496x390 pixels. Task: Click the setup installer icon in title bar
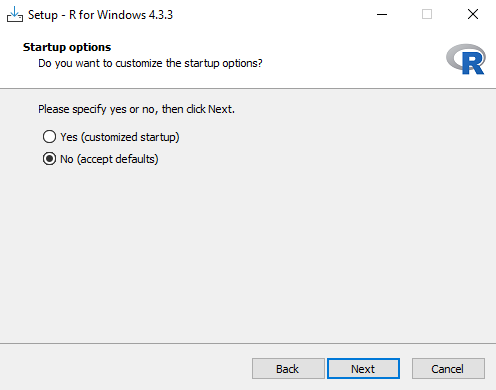(15, 15)
